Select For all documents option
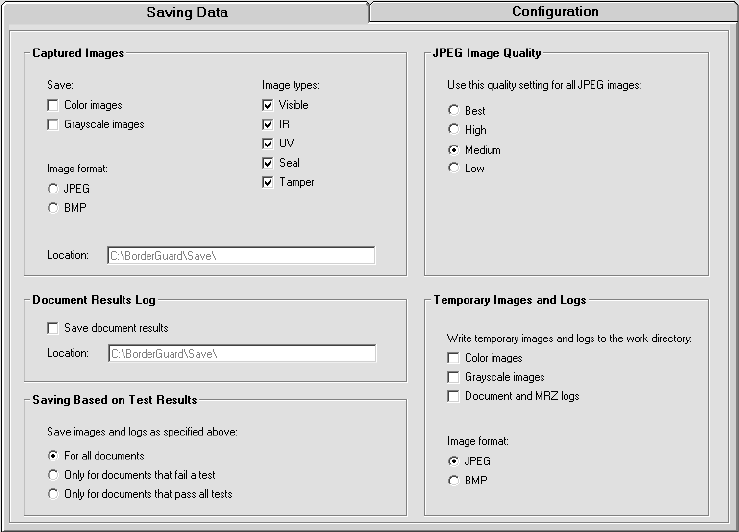739x532 pixels. (x=53, y=456)
